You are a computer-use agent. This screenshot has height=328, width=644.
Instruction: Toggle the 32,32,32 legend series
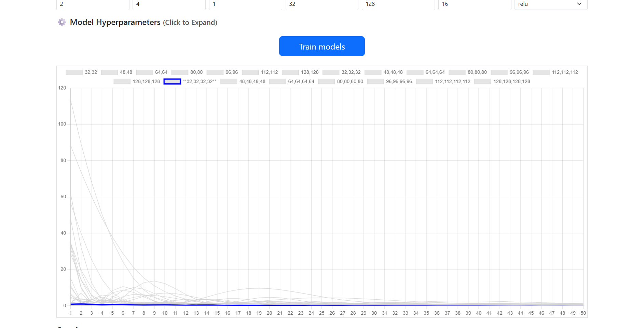[x=342, y=72]
